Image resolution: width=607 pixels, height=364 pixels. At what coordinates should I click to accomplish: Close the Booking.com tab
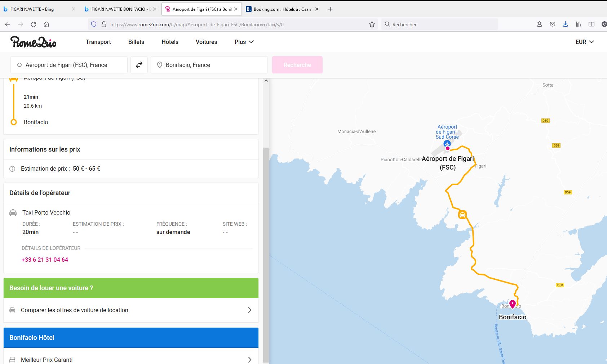click(x=317, y=9)
